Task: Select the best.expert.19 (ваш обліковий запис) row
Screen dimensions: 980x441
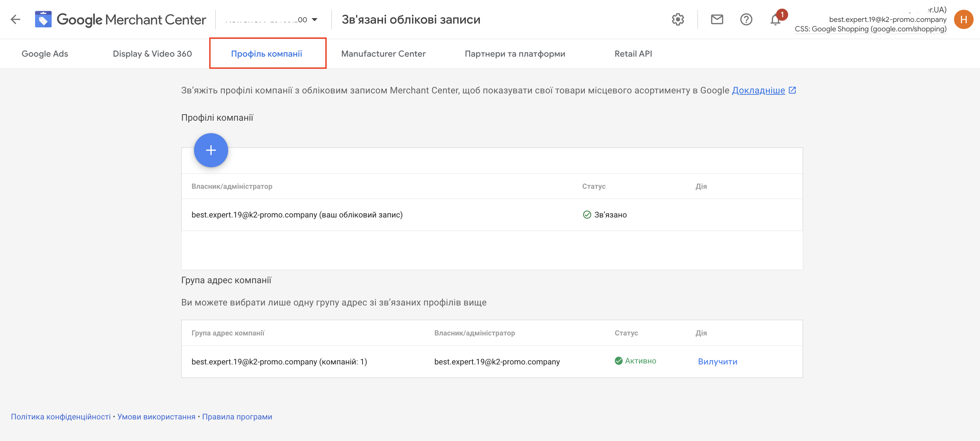Action: [492, 215]
